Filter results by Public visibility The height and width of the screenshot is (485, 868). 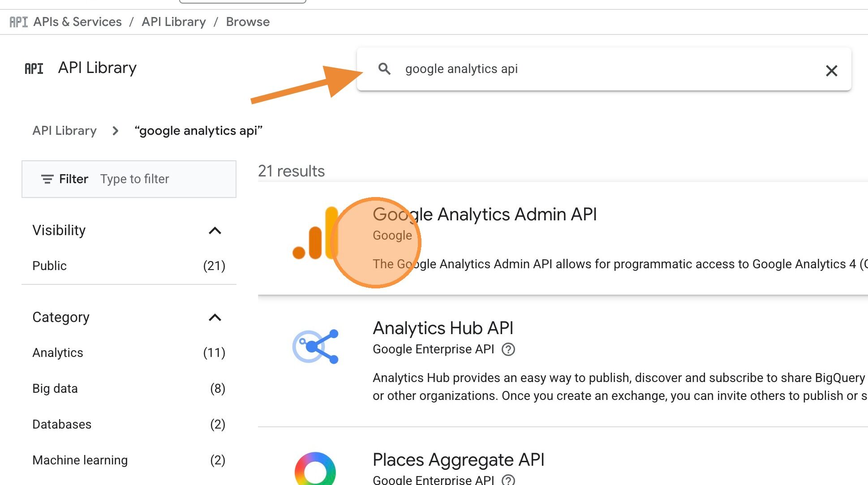49,266
